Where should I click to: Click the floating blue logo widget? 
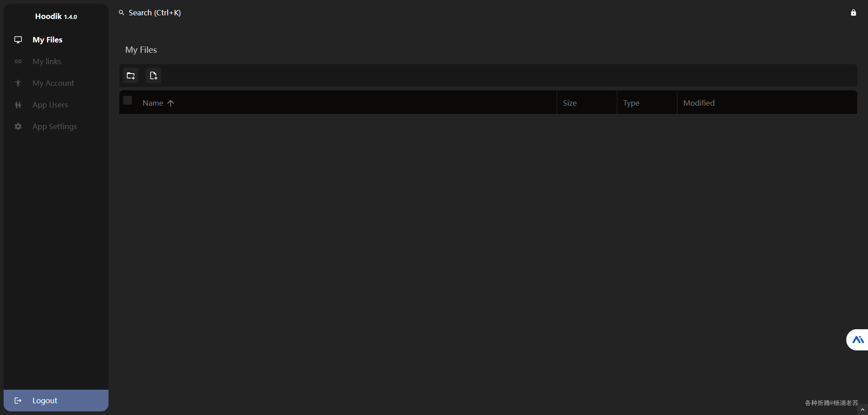click(x=858, y=340)
